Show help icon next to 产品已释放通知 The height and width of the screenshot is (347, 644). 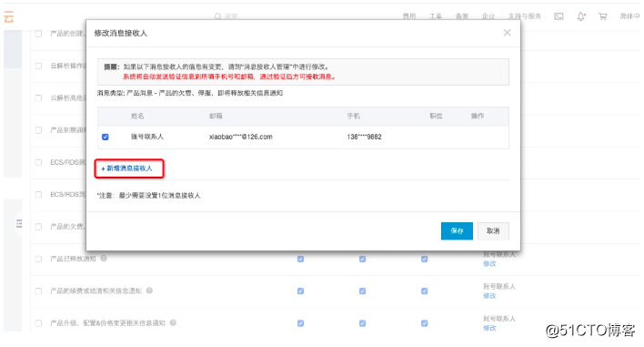[104, 258]
